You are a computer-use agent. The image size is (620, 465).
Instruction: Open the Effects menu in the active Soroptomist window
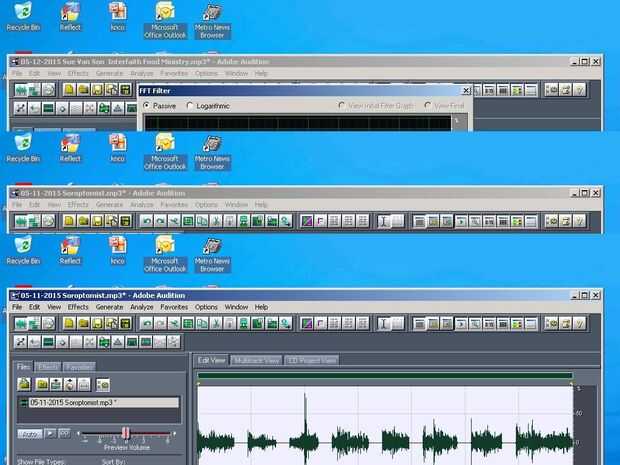78,307
